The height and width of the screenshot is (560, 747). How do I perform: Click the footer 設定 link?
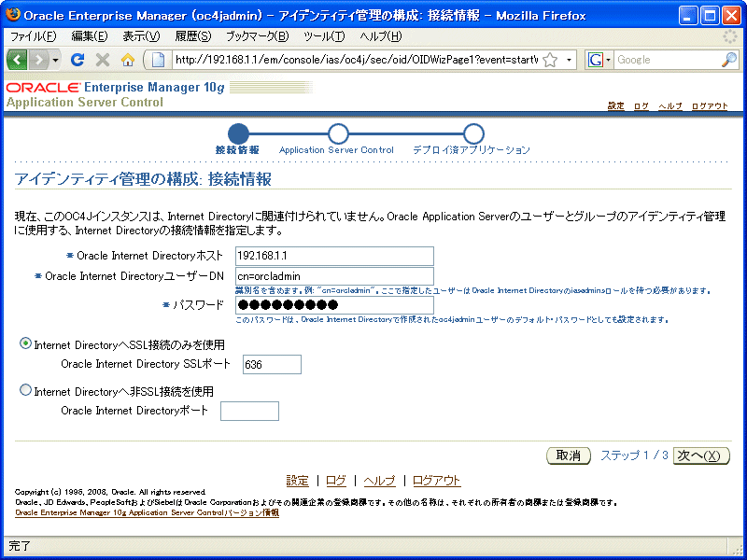(297, 481)
